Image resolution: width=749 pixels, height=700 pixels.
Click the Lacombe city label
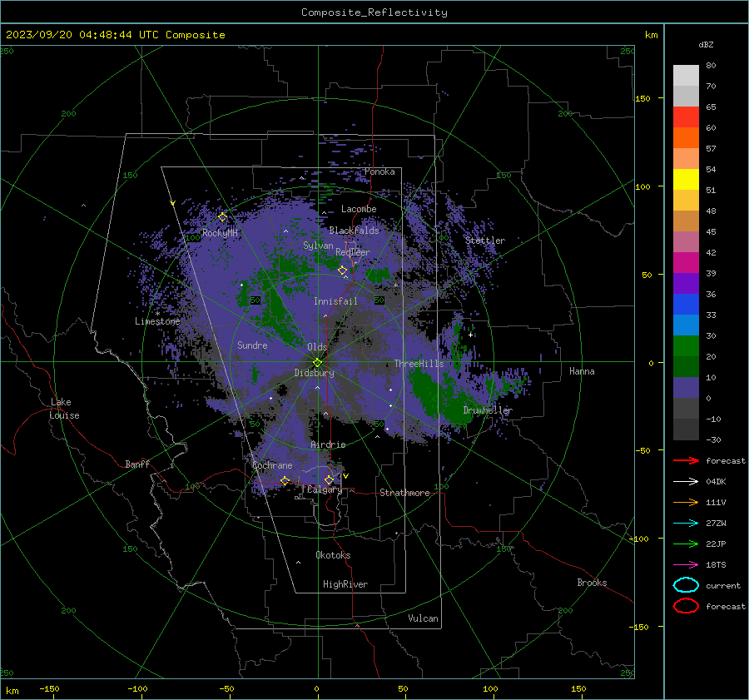pos(359,209)
